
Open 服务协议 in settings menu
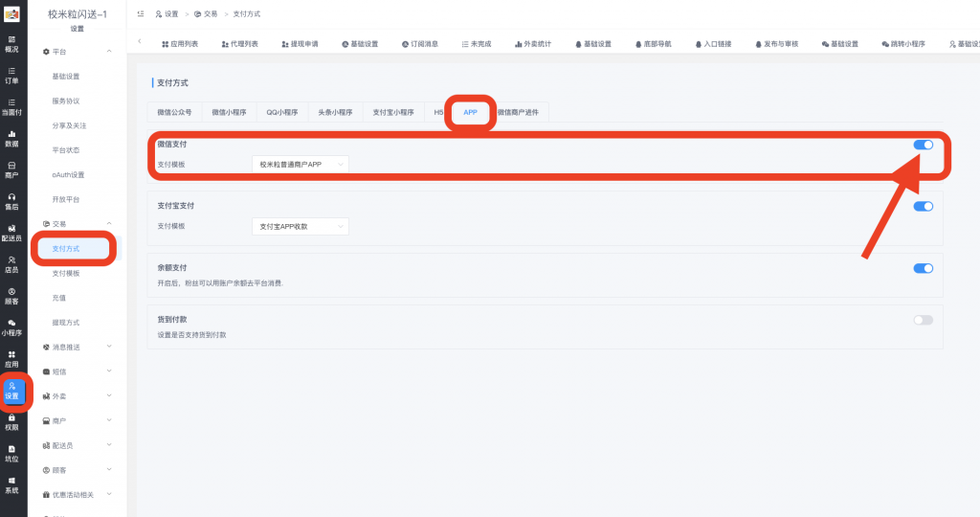[66, 101]
